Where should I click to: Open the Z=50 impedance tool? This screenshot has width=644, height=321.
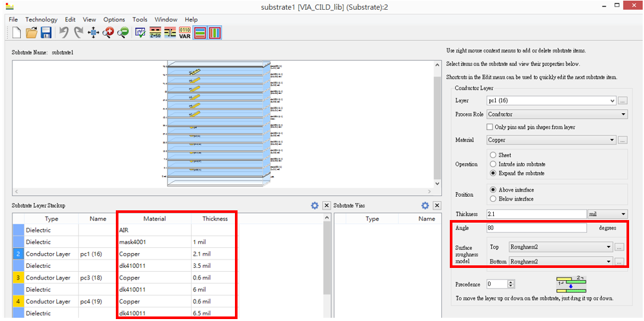coord(155,33)
